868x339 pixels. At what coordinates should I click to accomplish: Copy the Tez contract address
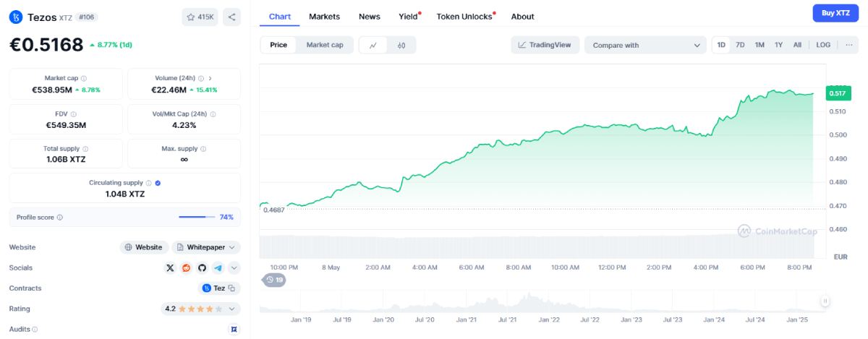(x=232, y=288)
